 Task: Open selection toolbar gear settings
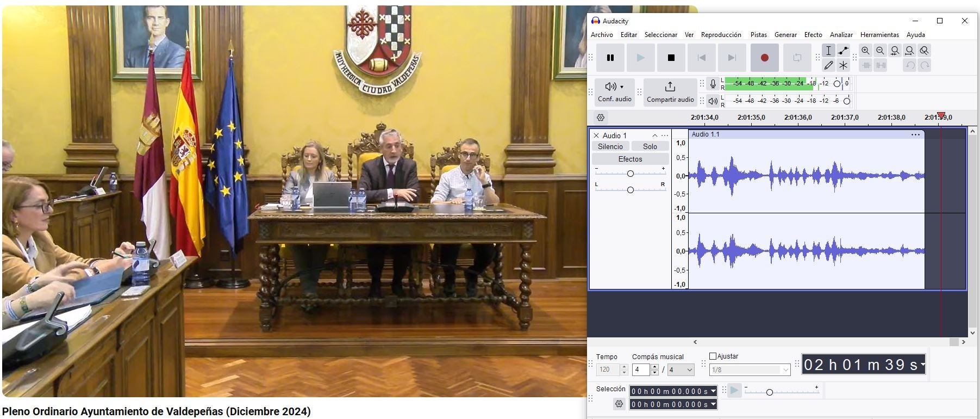click(x=619, y=404)
